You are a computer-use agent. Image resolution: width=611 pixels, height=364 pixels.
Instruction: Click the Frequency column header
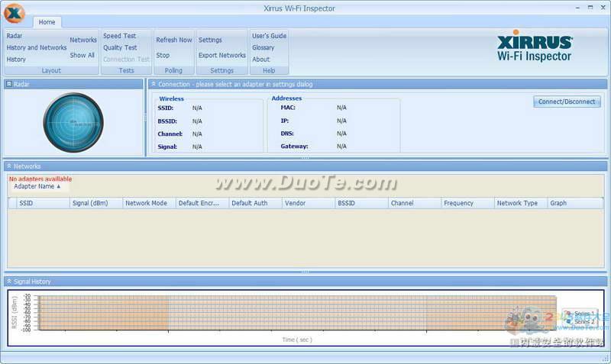pyautogui.click(x=467, y=203)
